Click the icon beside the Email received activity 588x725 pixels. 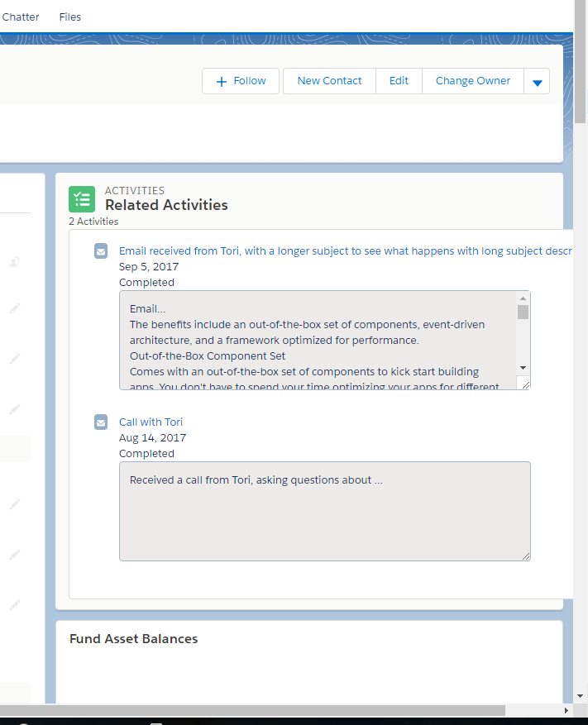[101, 251]
